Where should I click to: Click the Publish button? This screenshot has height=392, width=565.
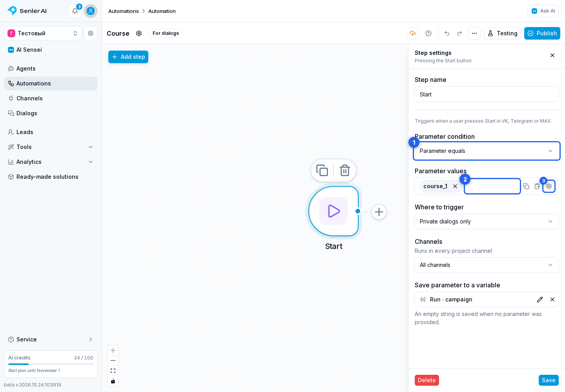pos(542,33)
